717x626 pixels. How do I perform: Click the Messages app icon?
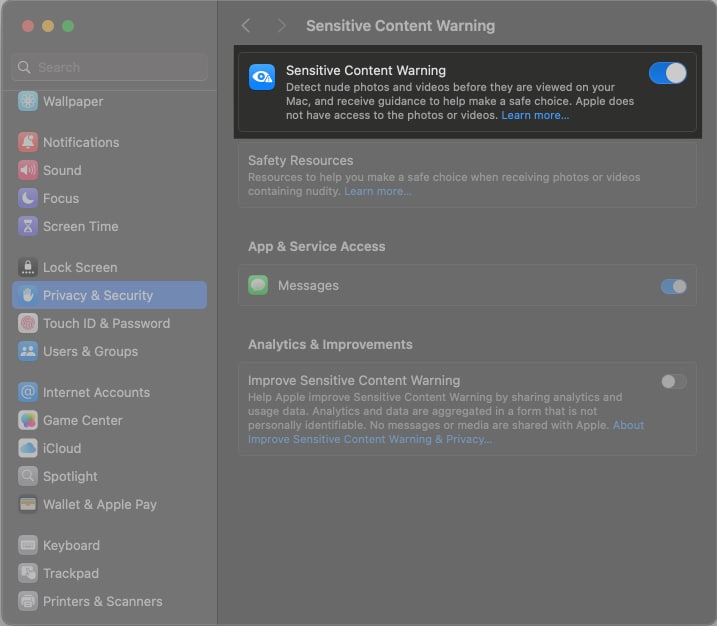[258, 285]
